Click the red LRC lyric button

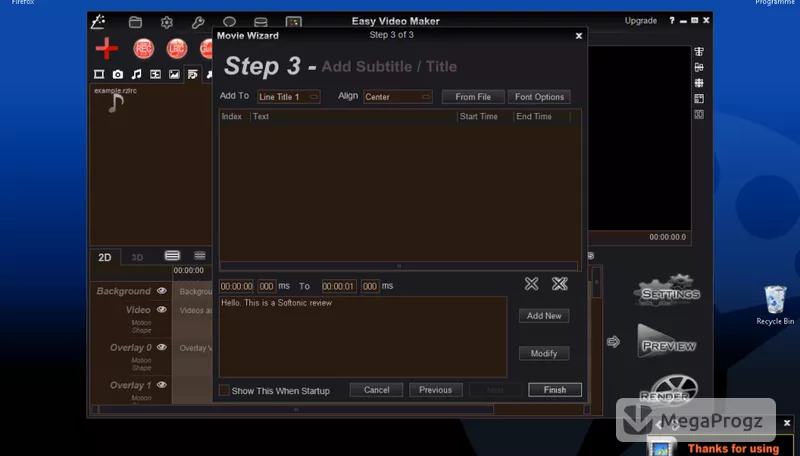[x=177, y=48]
